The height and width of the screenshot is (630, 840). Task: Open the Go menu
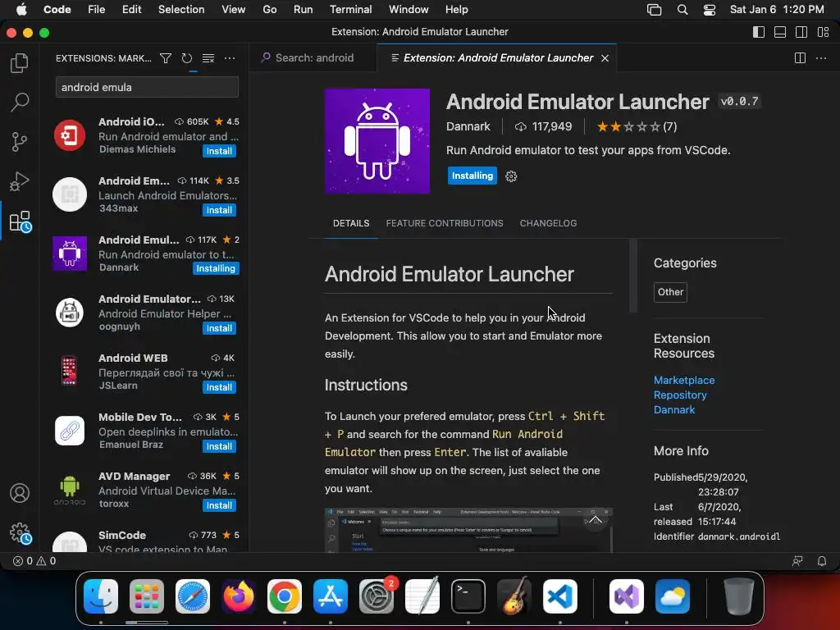coord(269,10)
